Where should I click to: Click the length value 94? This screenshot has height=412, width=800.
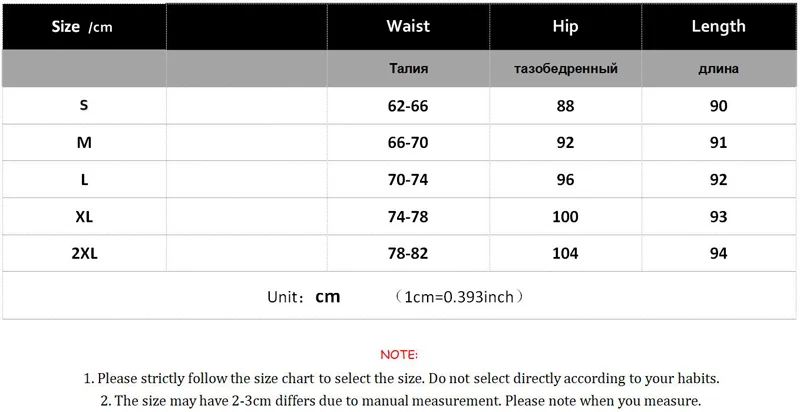coord(718,253)
